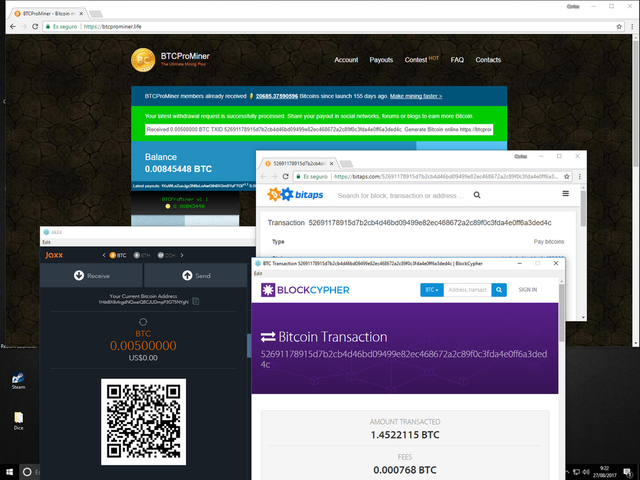Screen dimensions: 640x480
Task: Click the 1.4522115 BTC amount transacted
Action: click(405, 435)
